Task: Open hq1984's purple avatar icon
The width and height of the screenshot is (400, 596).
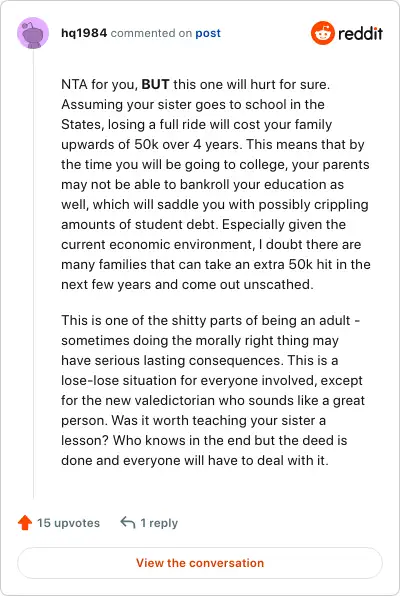Action: pos(33,33)
